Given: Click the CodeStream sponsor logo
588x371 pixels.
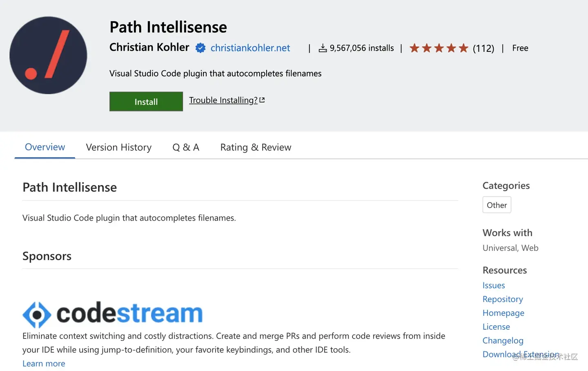Looking at the screenshot, I should click(x=113, y=314).
